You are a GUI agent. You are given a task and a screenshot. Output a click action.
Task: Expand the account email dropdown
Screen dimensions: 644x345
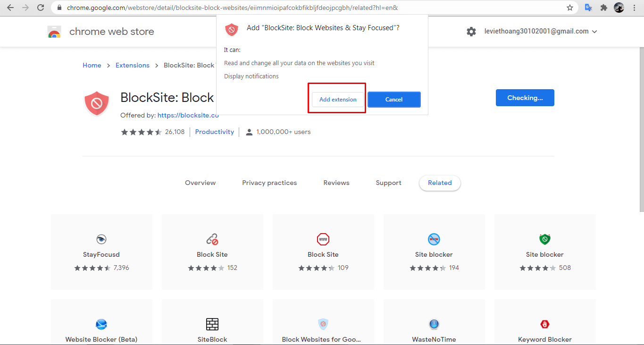(x=594, y=32)
